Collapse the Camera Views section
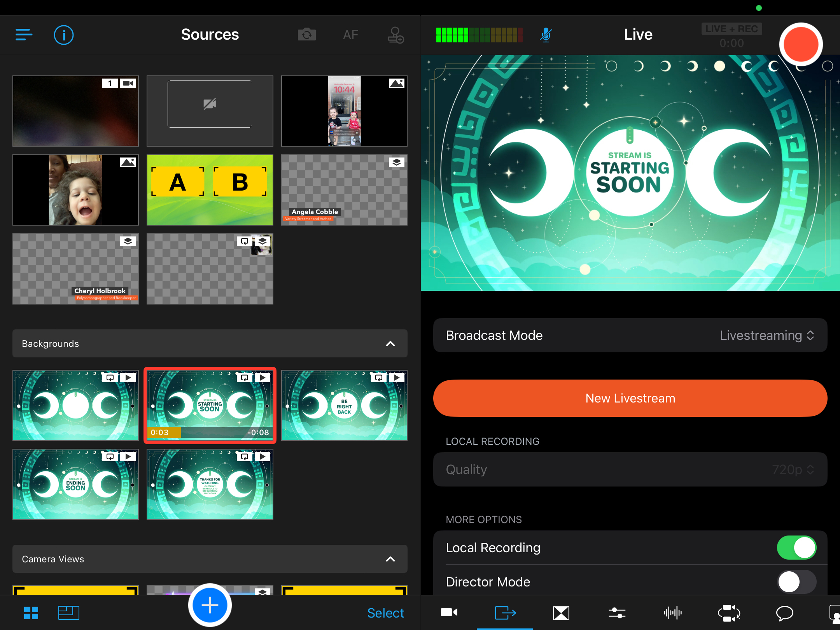 390,559
